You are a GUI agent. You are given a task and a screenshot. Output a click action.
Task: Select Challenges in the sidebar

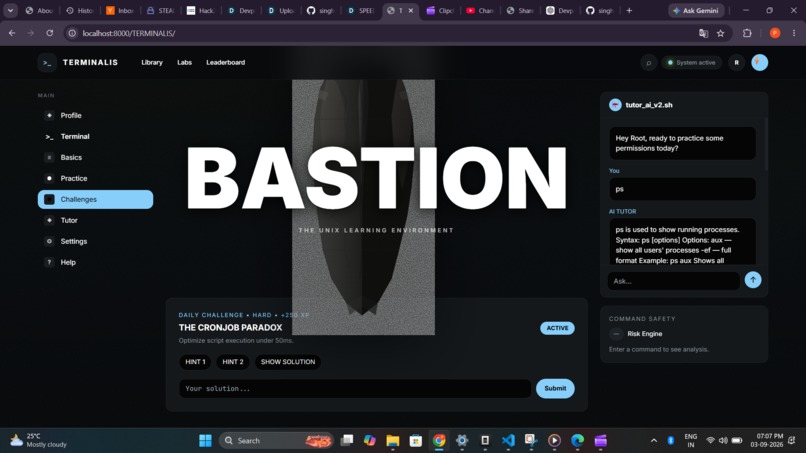(x=95, y=200)
